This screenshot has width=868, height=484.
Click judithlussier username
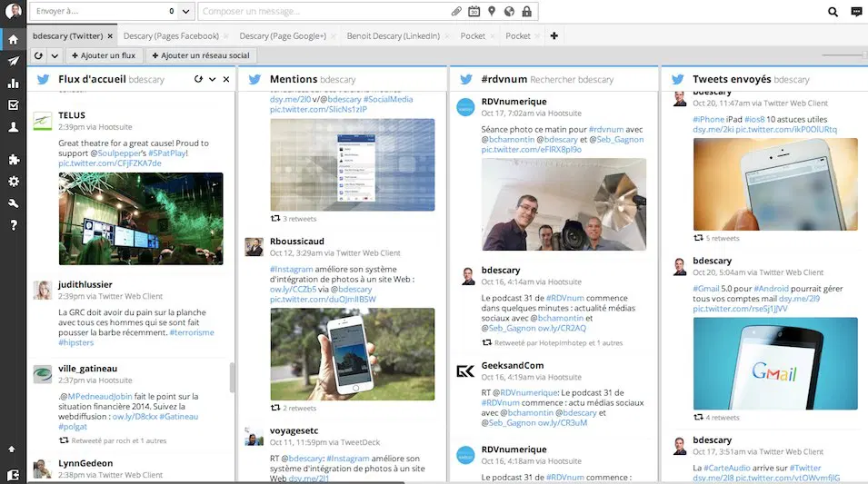click(85, 284)
